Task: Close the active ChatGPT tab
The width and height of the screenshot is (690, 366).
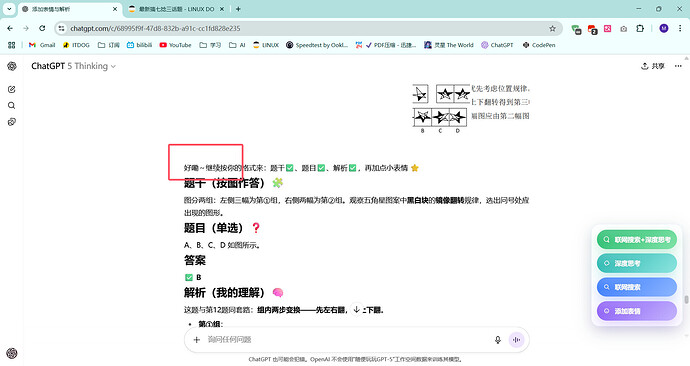Action: click(115, 9)
